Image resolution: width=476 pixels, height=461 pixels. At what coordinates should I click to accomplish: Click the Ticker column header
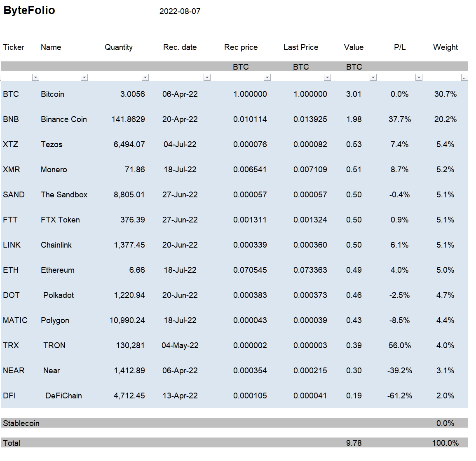coord(14,47)
